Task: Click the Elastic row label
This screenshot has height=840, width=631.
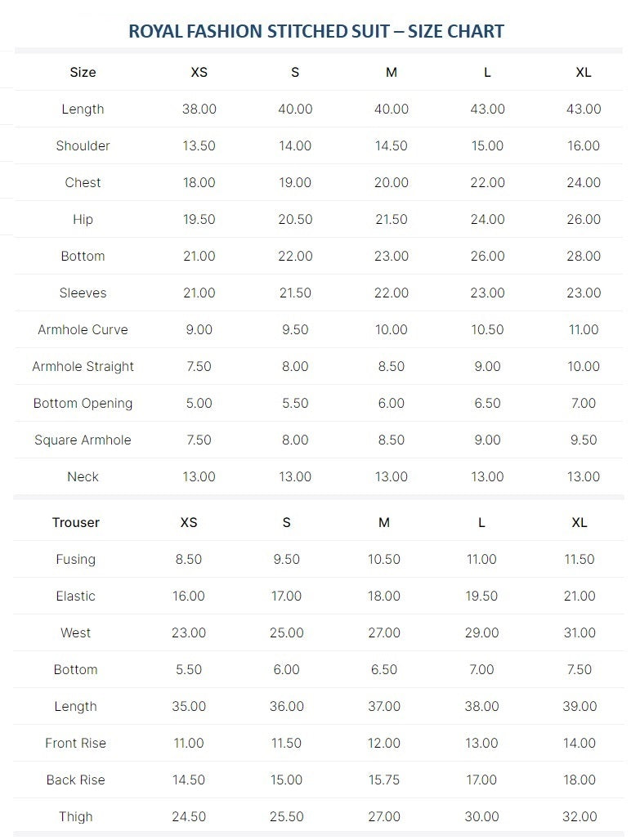Action: (x=75, y=596)
